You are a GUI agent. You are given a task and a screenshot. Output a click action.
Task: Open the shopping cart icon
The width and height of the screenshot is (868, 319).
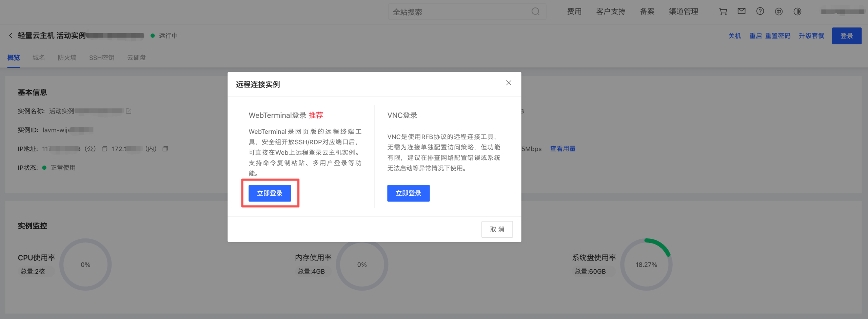(723, 11)
